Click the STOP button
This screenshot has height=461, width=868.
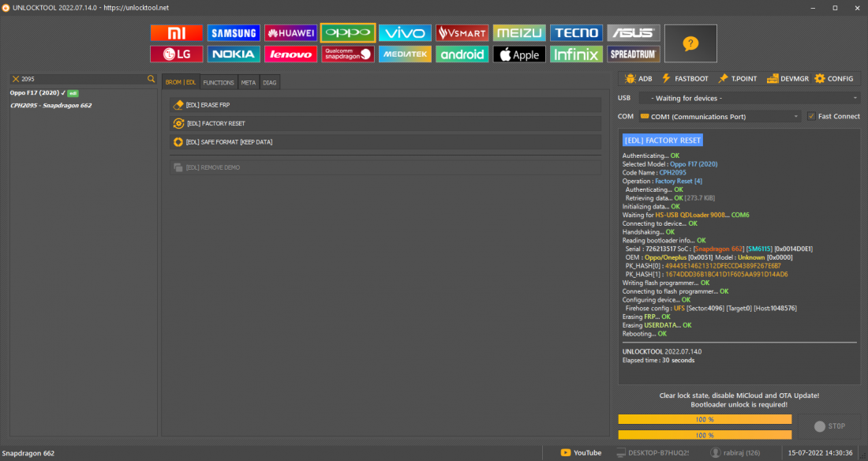[x=829, y=426]
